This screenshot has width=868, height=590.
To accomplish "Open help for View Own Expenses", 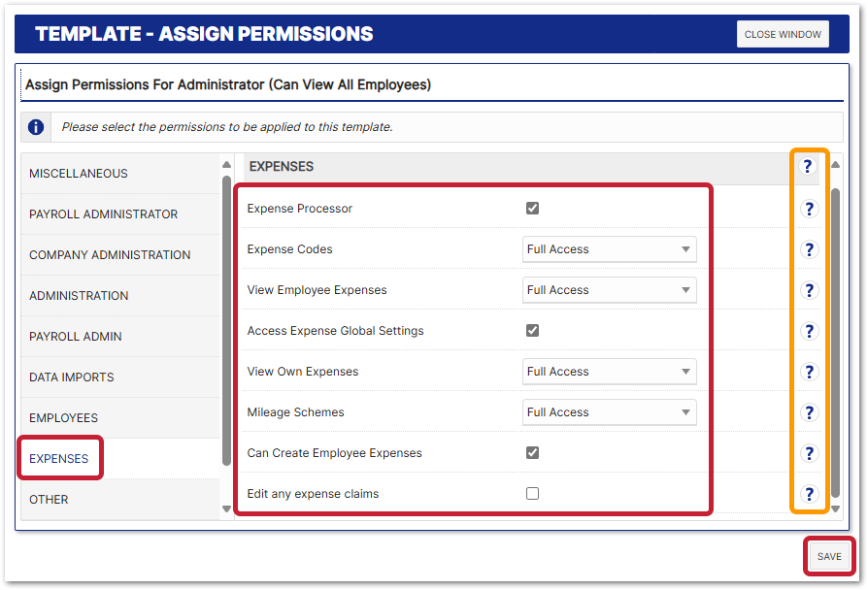I will point(809,372).
